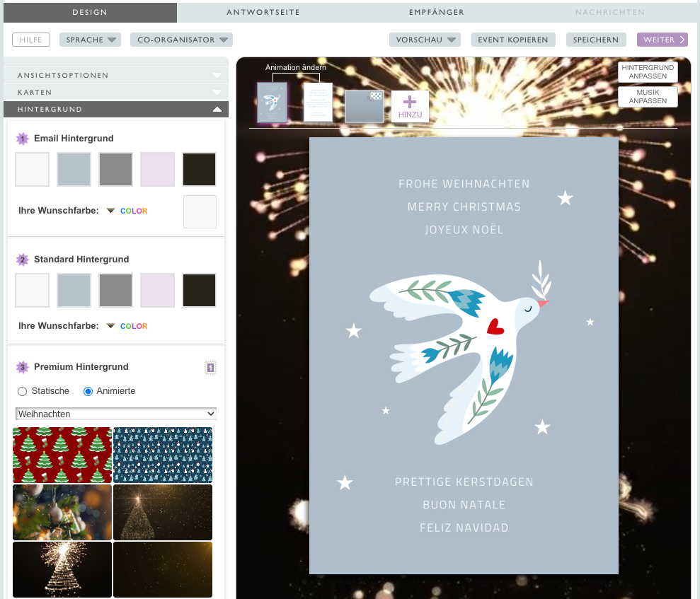The image size is (700, 599).
Task: Pick the black Standard Hintergrund swatch
Action: pos(199,291)
